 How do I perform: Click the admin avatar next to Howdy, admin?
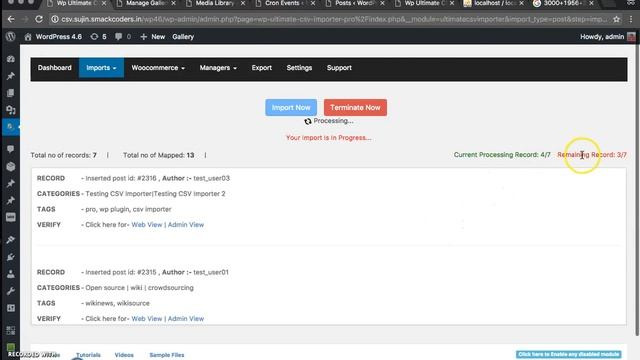pyautogui.click(x=631, y=37)
